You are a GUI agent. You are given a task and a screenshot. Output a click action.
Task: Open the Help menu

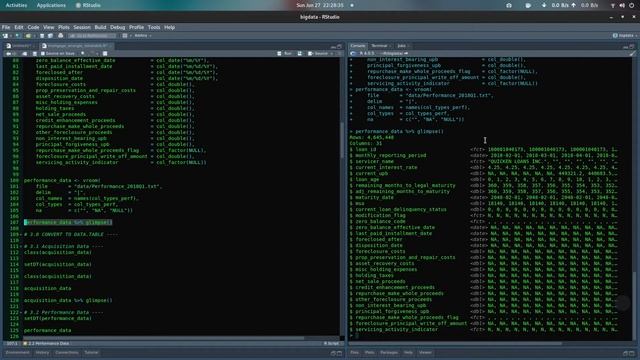click(x=169, y=27)
